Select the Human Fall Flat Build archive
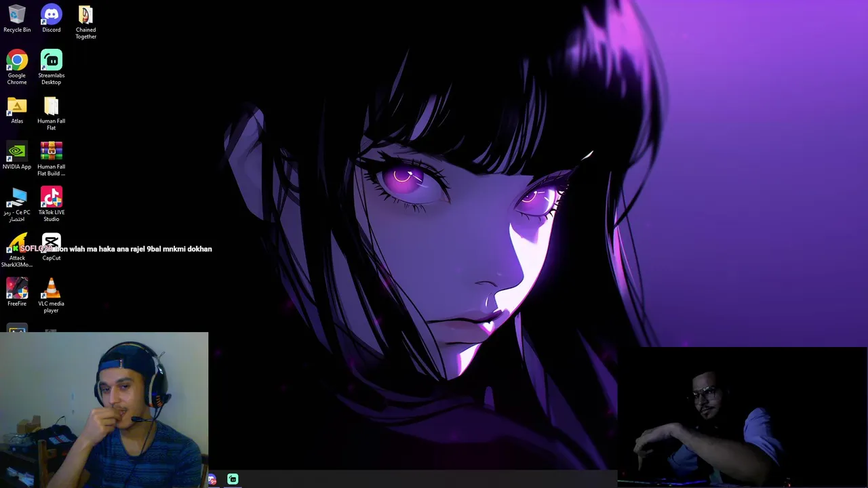Viewport: 868px width, 488px height. pyautogui.click(x=52, y=159)
